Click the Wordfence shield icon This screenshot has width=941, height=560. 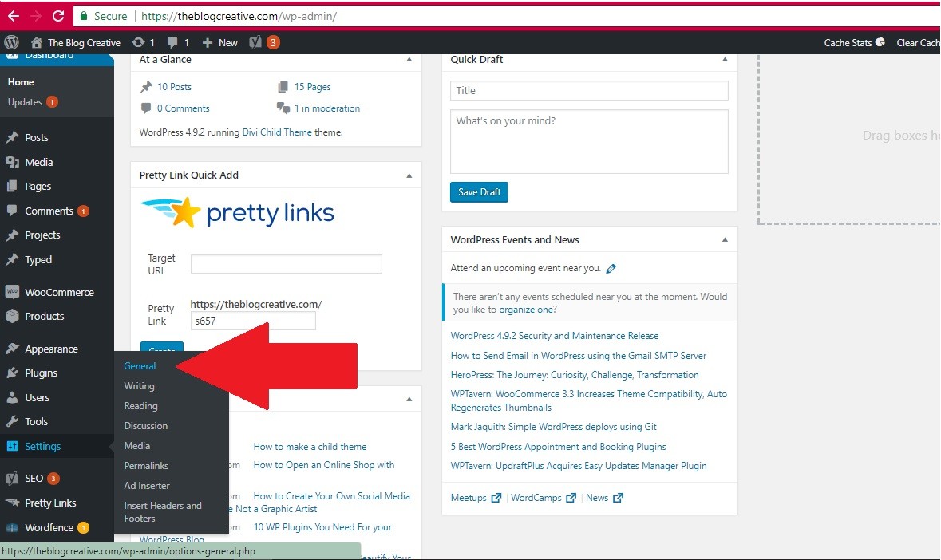tap(12, 527)
